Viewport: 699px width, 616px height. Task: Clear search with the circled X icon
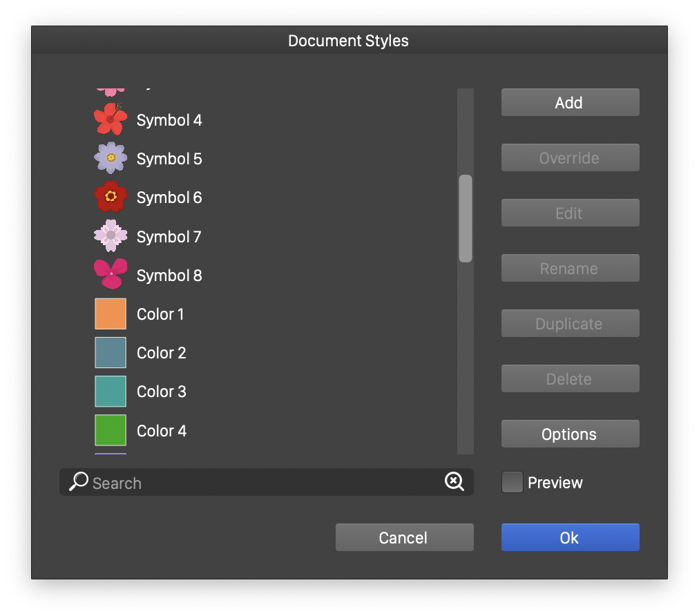click(454, 482)
